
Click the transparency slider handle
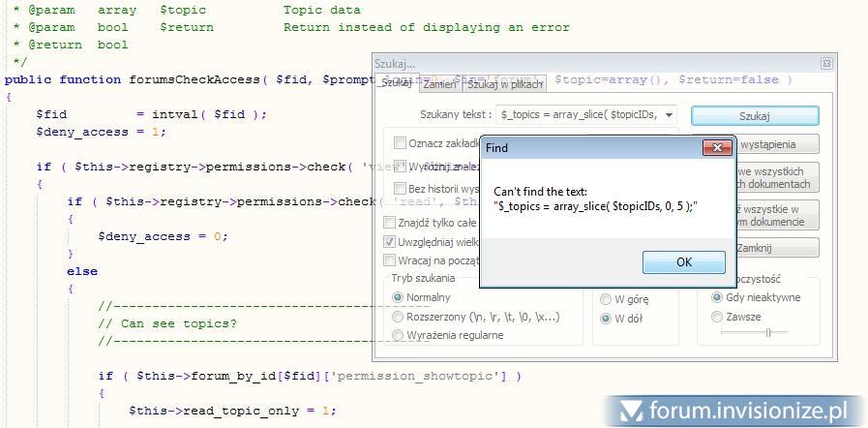point(768,332)
